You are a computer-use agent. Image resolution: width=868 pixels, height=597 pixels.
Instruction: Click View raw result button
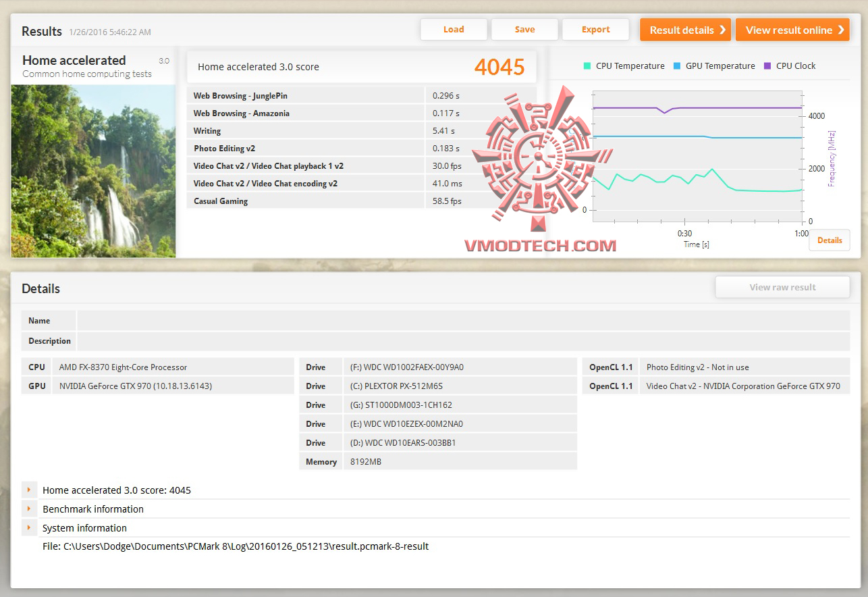[782, 287]
